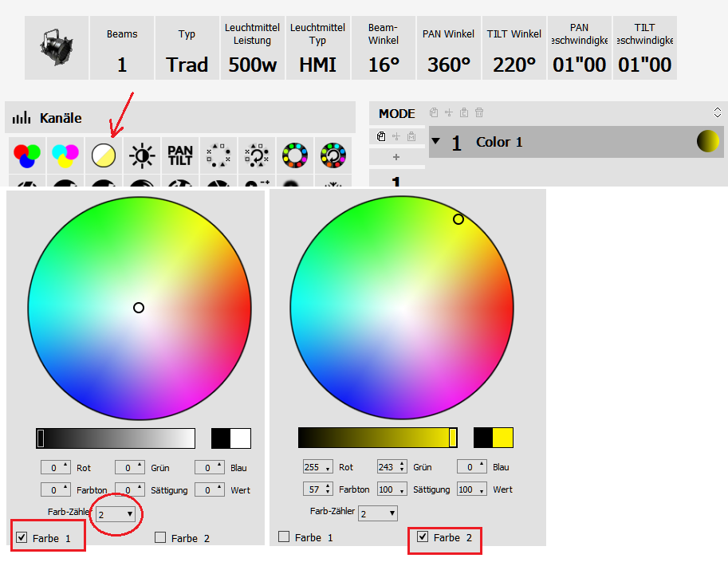Click the PAN Geschwindigkeit tile
This screenshot has height=562, width=728.
[x=580, y=48]
